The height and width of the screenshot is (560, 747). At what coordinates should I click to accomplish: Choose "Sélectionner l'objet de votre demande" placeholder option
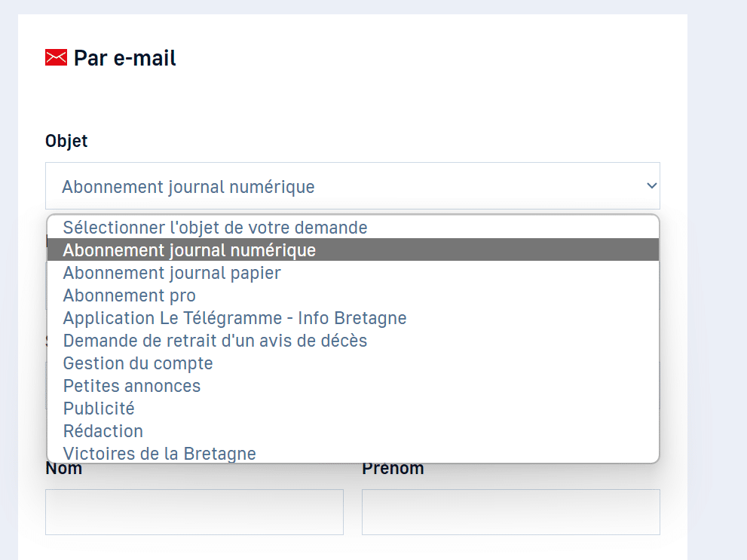(x=215, y=227)
